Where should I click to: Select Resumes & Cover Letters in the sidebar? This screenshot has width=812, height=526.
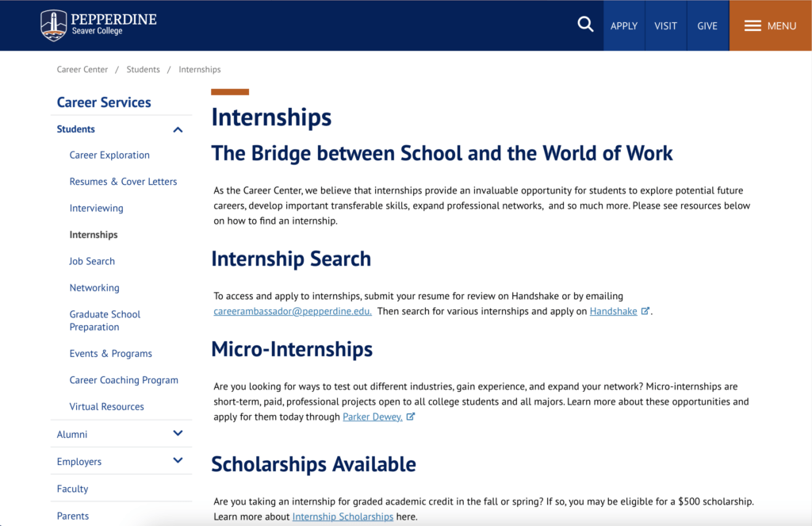click(123, 181)
